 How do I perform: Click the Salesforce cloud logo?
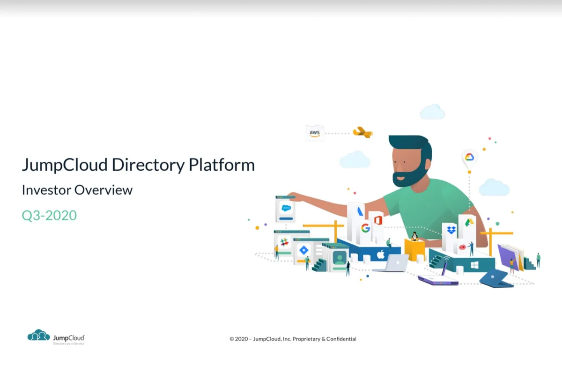[x=286, y=208]
